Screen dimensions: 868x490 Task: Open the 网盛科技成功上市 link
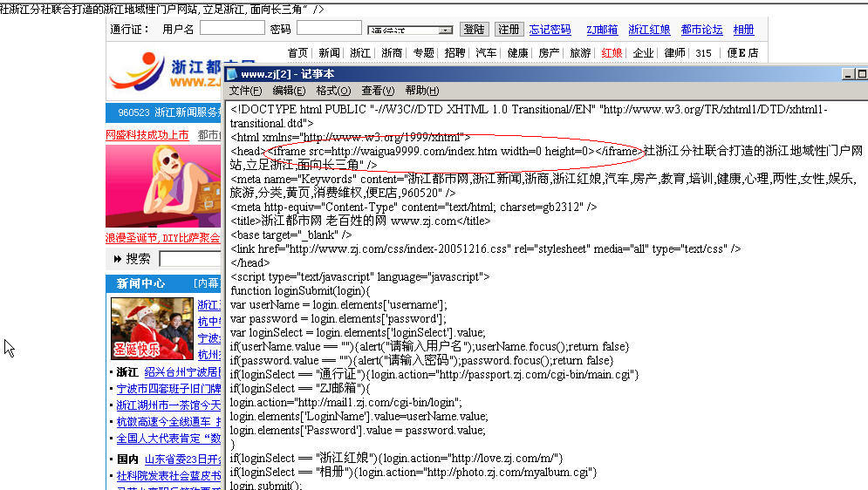point(147,135)
